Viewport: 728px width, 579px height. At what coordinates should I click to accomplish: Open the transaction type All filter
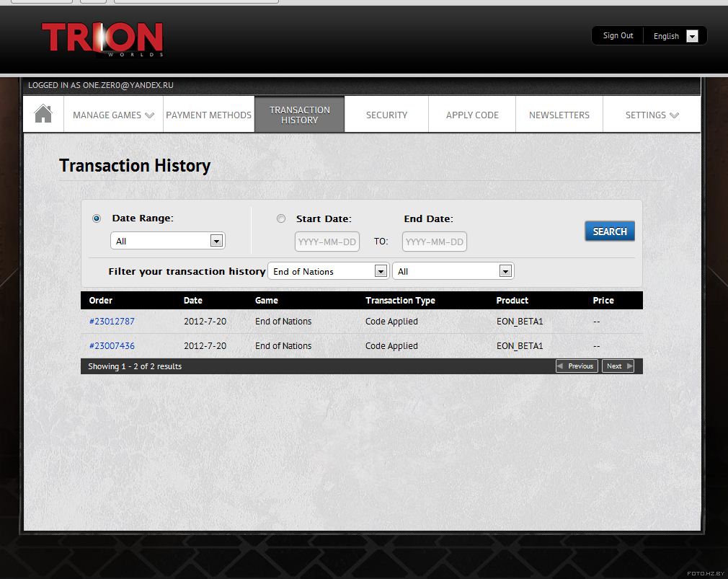tap(453, 271)
